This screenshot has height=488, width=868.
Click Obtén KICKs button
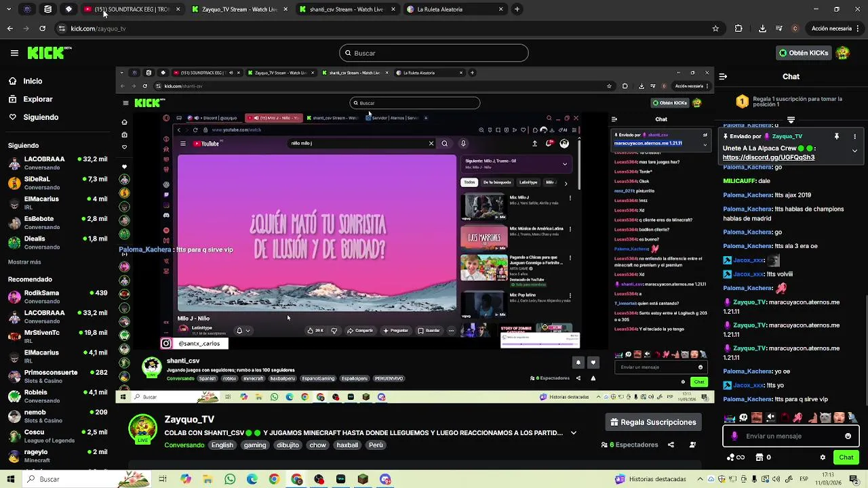coord(803,53)
